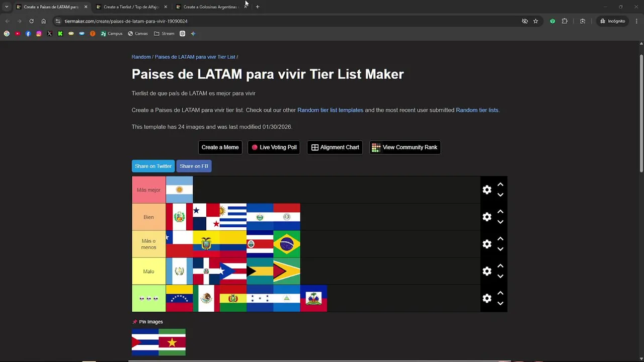Select the Argentina flag in Más mejor
The height and width of the screenshot is (362, 644).
179,190
